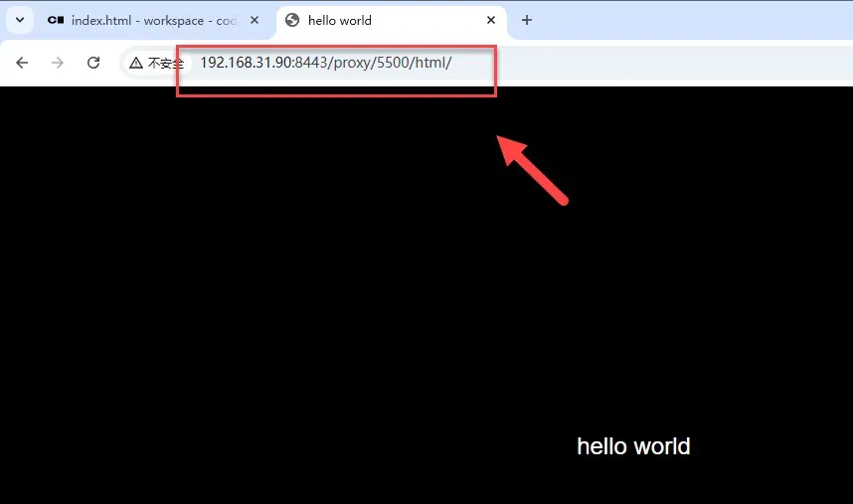Open site info via 不安全 label
This screenshot has width=853, height=504.
(x=163, y=63)
